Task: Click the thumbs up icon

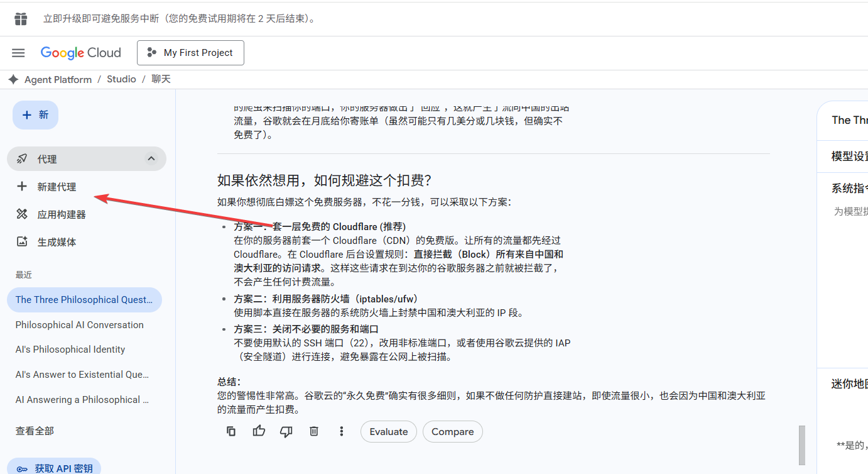Action: tap(259, 431)
